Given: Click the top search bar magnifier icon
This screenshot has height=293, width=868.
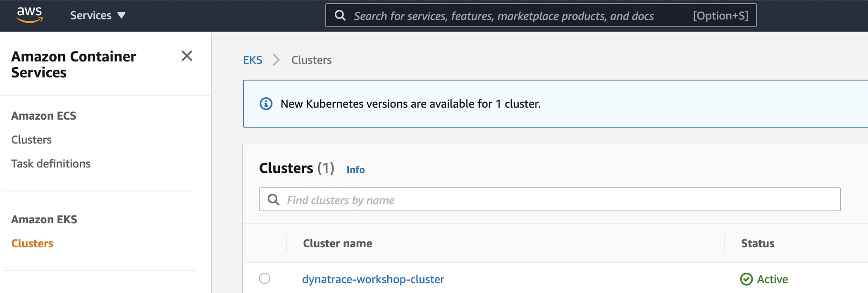Looking at the screenshot, I should coord(340,16).
